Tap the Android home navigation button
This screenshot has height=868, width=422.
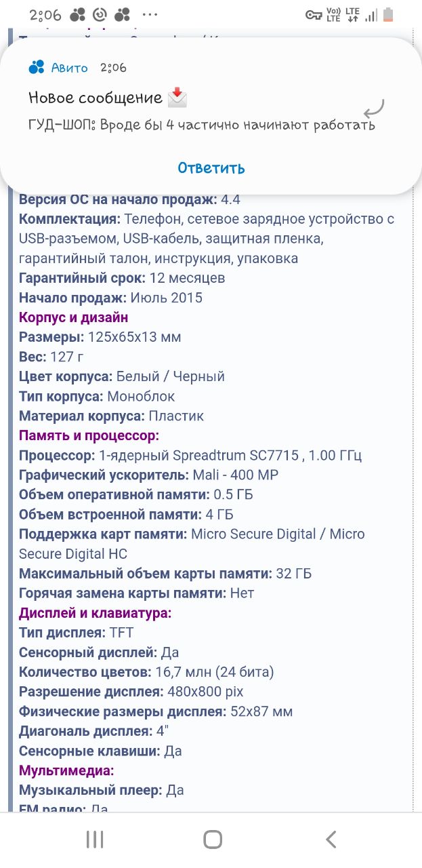213,840
